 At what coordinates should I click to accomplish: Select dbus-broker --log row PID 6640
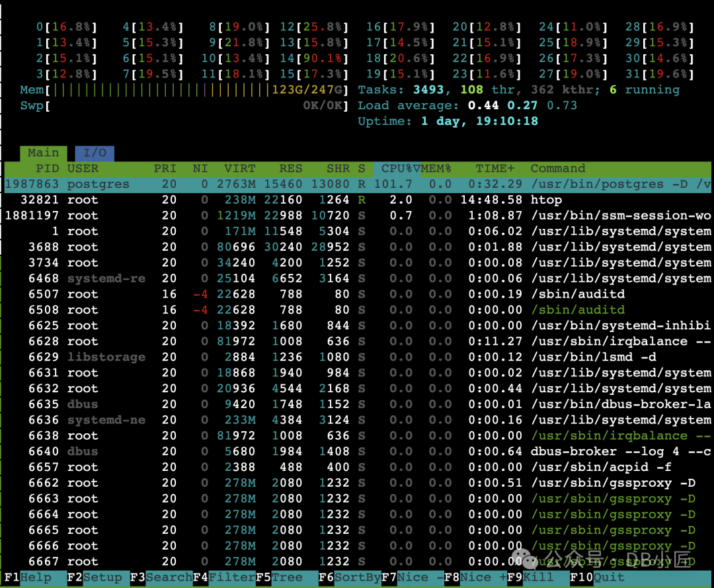[358, 452]
